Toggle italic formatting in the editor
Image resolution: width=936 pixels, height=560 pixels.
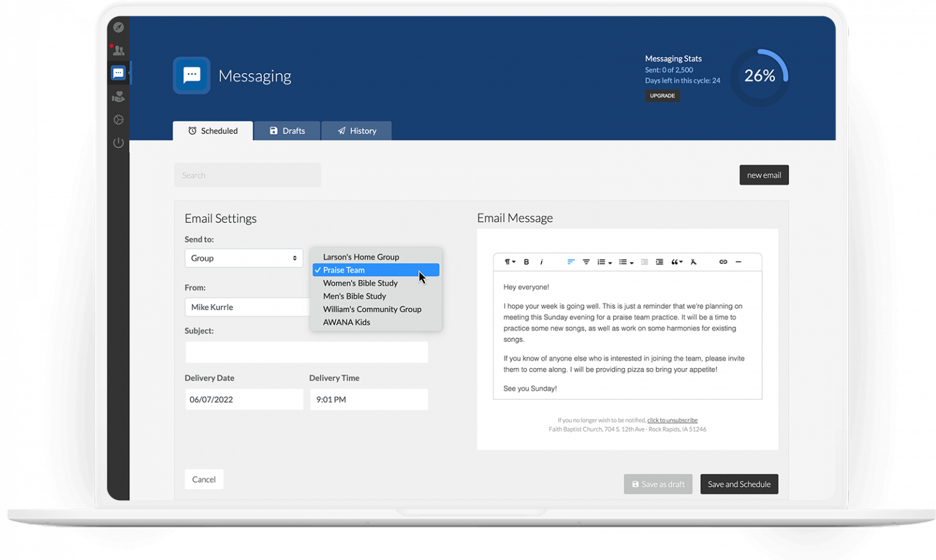[542, 261]
